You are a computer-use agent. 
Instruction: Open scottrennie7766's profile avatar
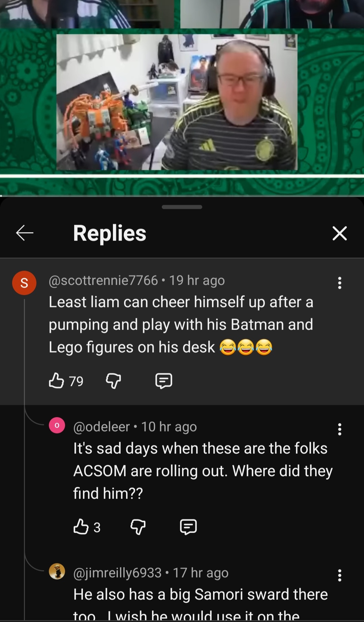point(24,283)
